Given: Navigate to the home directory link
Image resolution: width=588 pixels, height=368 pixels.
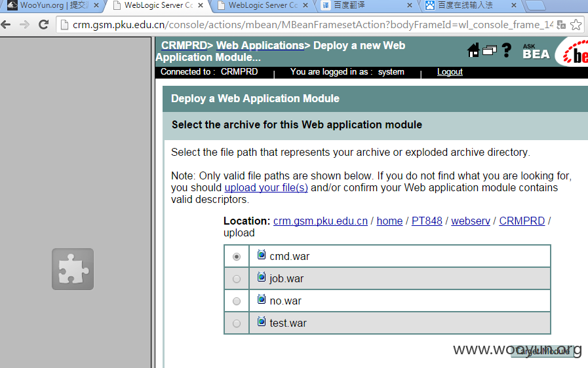Looking at the screenshot, I should pyautogui.click(x=389, y=221).
